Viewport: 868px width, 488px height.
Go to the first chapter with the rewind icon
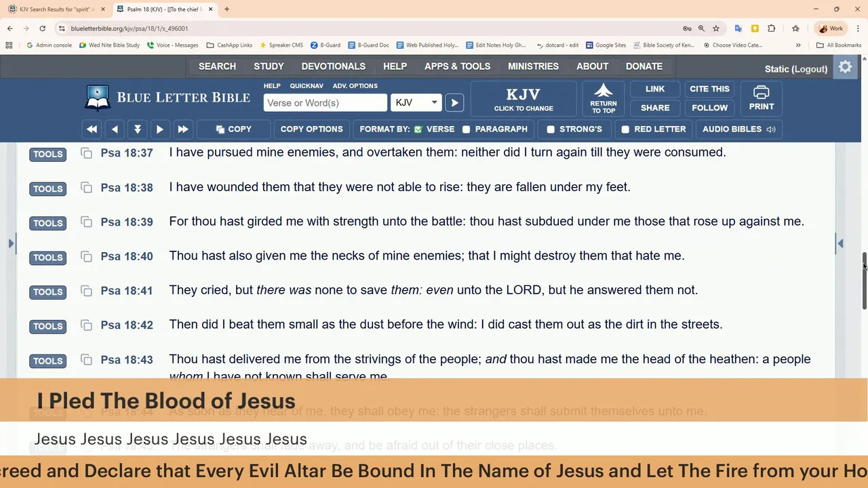coord(92,129)
